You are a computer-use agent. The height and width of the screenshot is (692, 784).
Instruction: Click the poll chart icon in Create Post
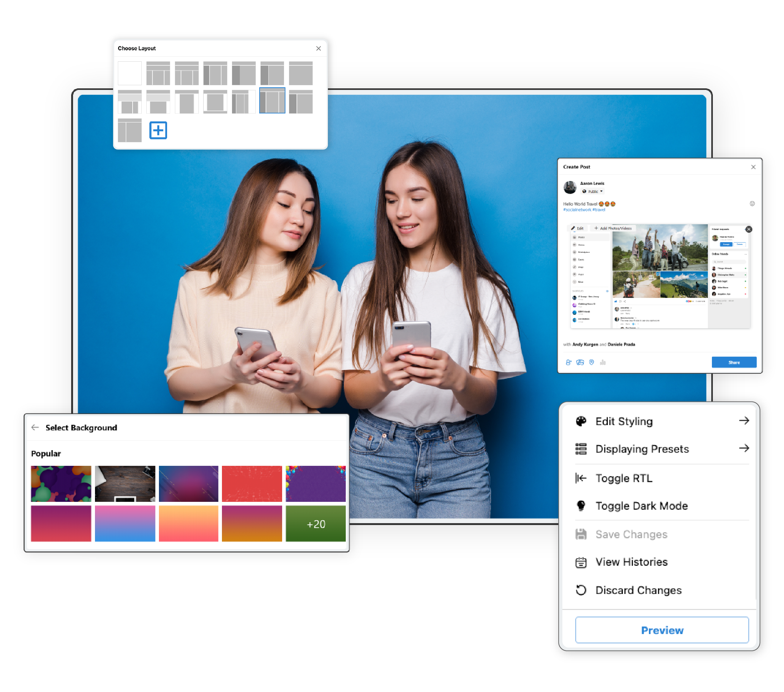pyautogui.click(x=602, y=362)
